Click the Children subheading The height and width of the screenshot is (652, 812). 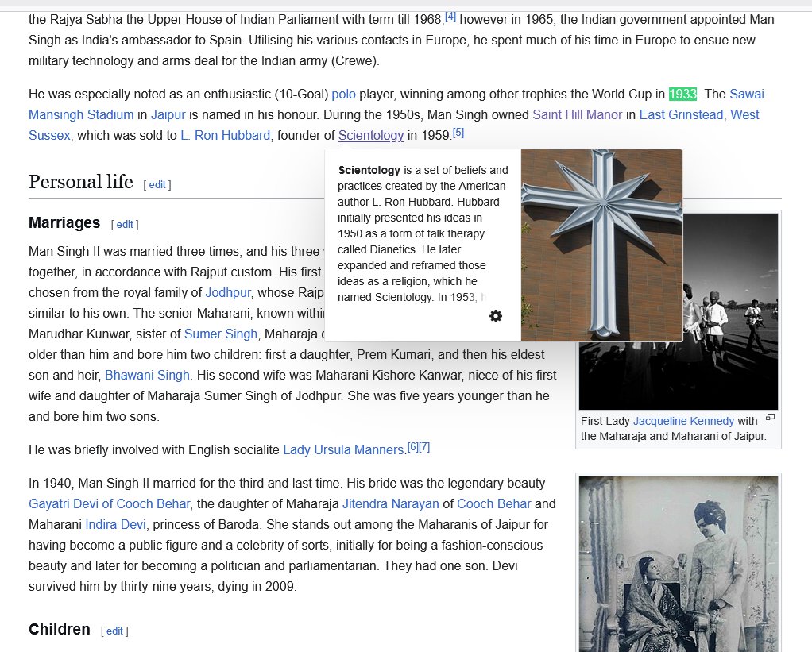pos(59,630)
